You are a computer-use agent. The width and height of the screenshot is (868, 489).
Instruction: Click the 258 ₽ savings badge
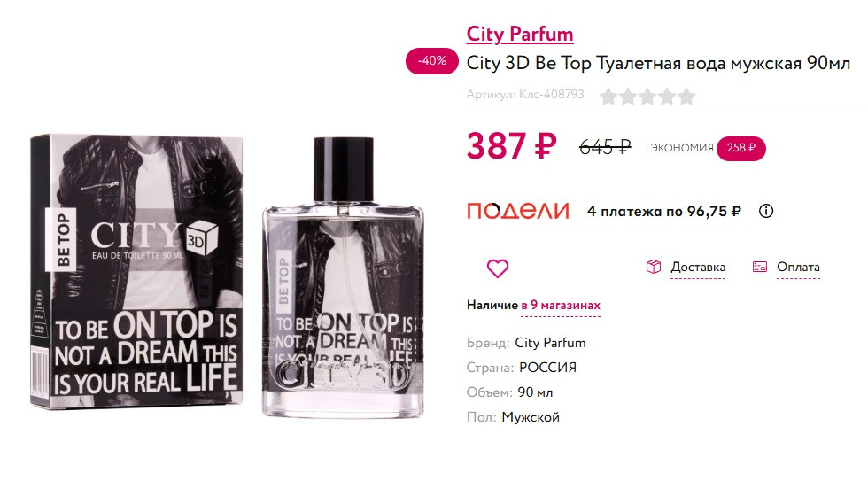(x=740, y=148)
